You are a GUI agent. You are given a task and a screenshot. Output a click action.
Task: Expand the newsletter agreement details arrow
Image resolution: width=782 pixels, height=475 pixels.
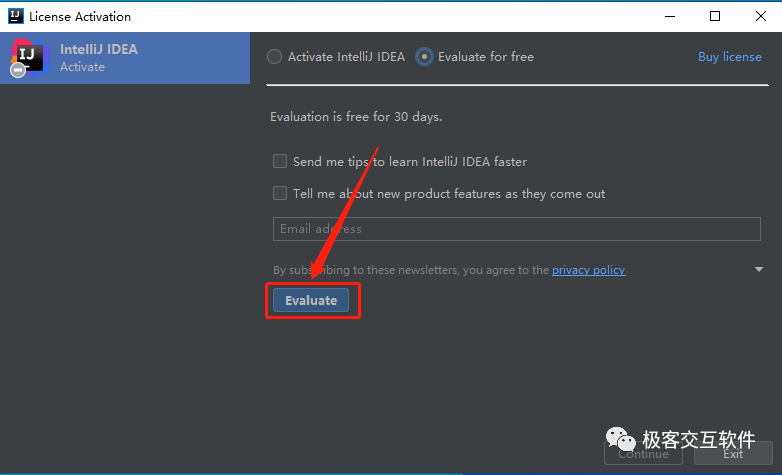[759, 269]
